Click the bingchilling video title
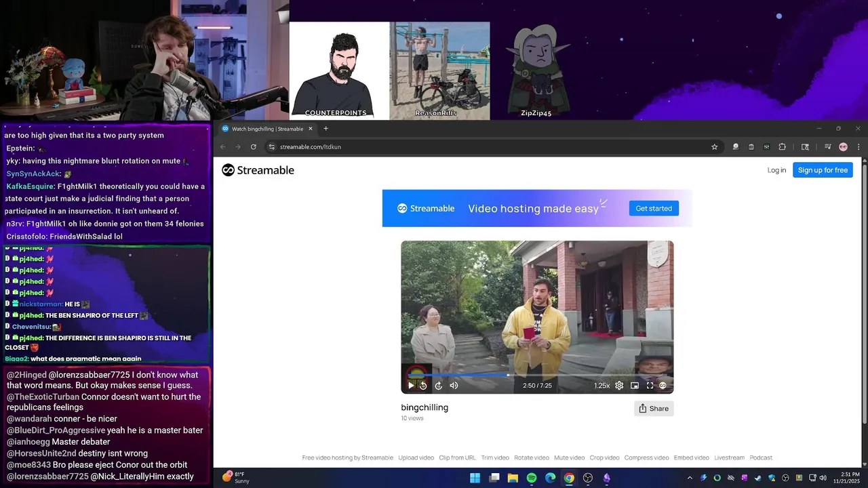 click(425, 407)
